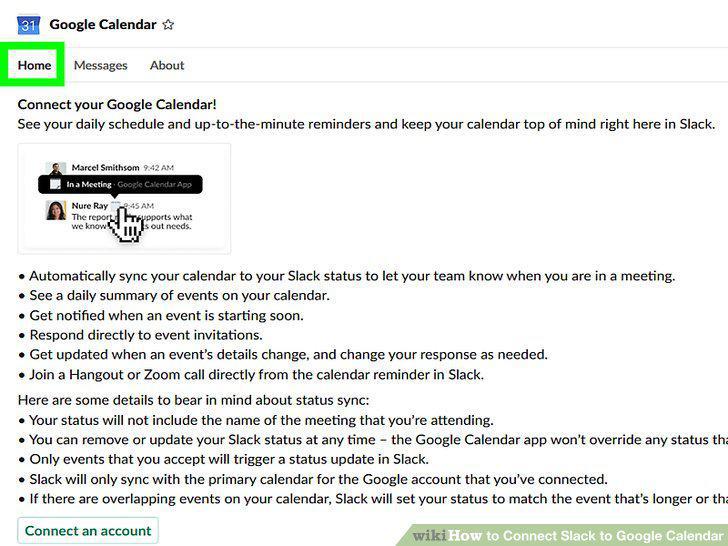
Task: Open the About tab
Action: click(x=167, y=65)
